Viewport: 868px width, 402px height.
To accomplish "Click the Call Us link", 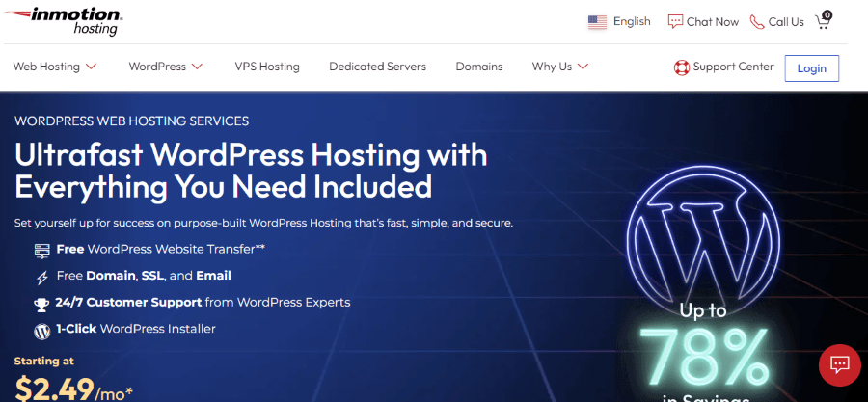I will click(786, 22).
